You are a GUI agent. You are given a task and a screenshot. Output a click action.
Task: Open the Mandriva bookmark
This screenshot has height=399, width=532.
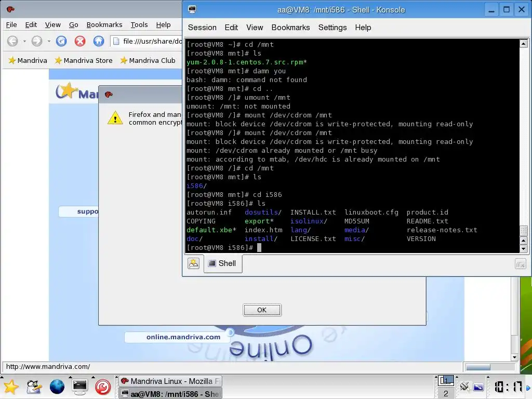(x=28, y=60)
